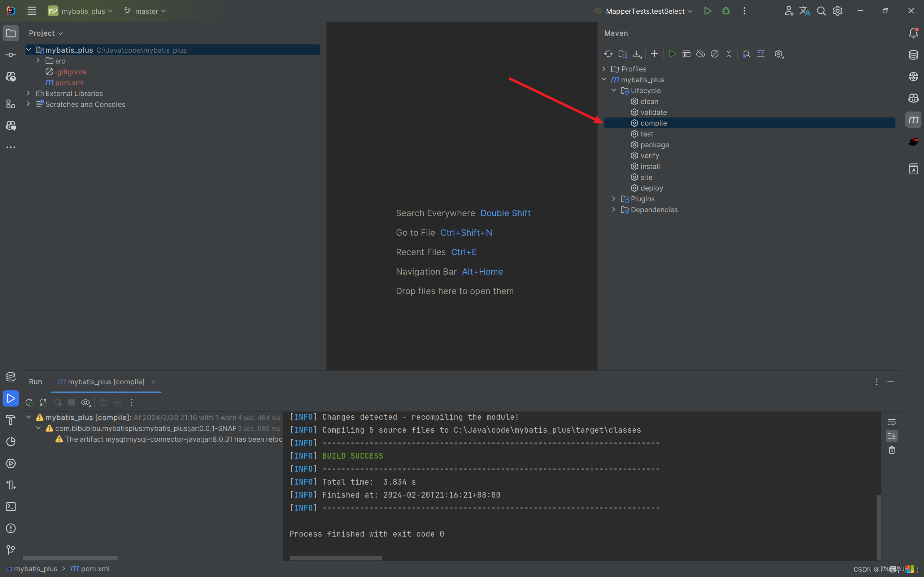Toggle Maven Offline Mode
The height and width of the screenshot is (577, 924).
[700, 54]
